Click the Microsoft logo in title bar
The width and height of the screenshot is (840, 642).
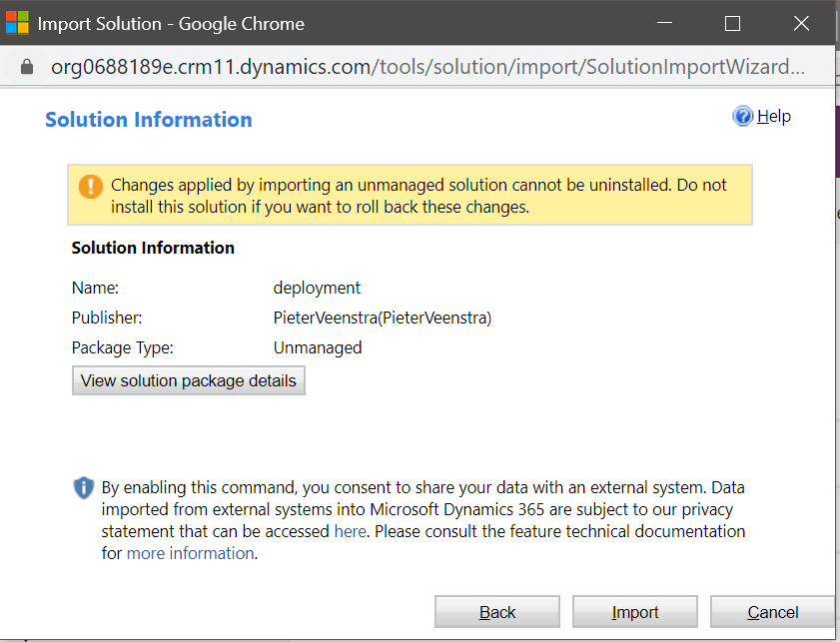pos(17,23)
